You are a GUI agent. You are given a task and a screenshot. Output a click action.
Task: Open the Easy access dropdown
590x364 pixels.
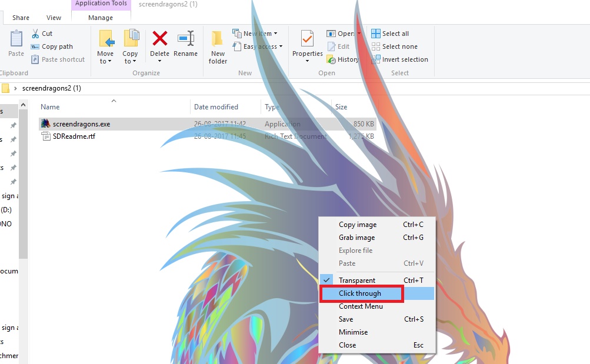258,46
